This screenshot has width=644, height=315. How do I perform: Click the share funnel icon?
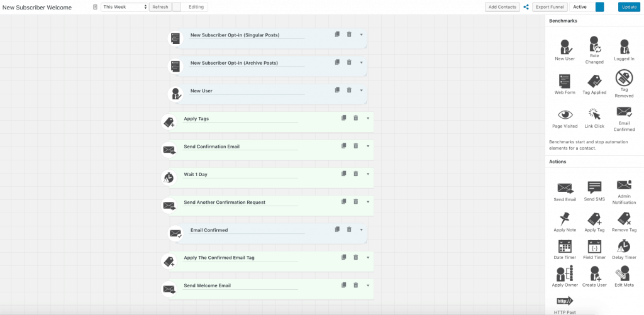[x=526, y=7]
